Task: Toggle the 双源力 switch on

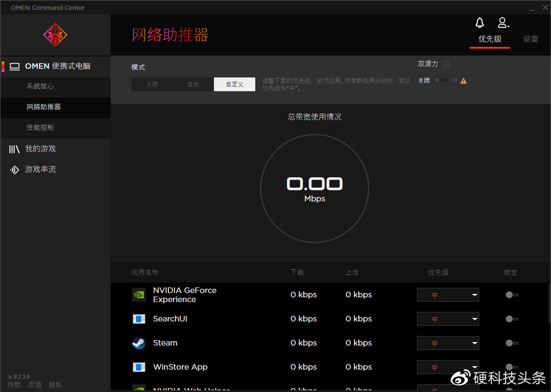Action: point(440,80)
